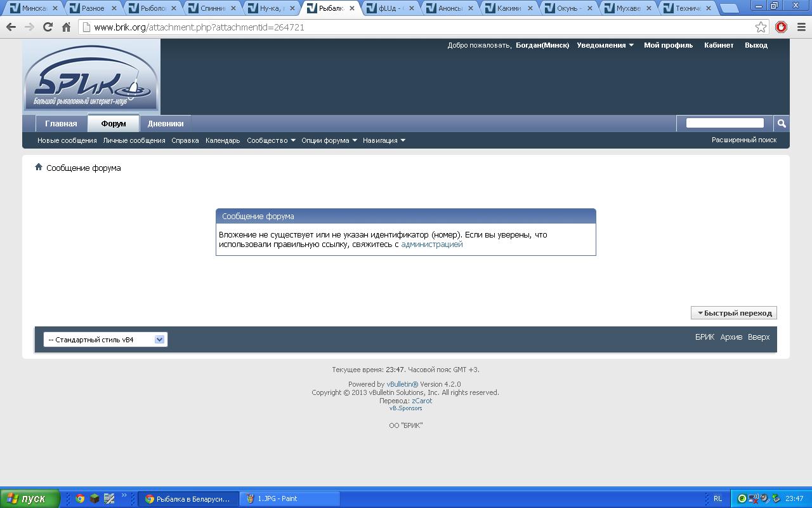This screenshot has width=812, height=508.
Task: Click the browser back arrow
Action: pyautogui.click(x=11, y=27)
